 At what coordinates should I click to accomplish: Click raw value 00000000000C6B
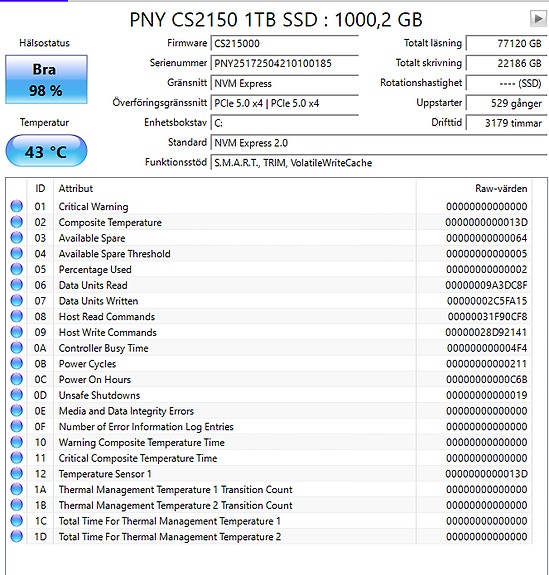487,379
